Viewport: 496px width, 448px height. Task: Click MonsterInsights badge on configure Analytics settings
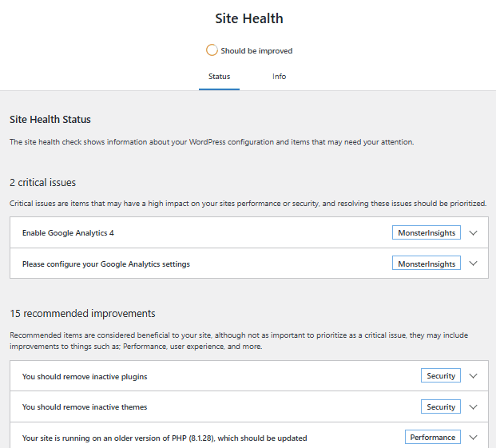[427, 264]
